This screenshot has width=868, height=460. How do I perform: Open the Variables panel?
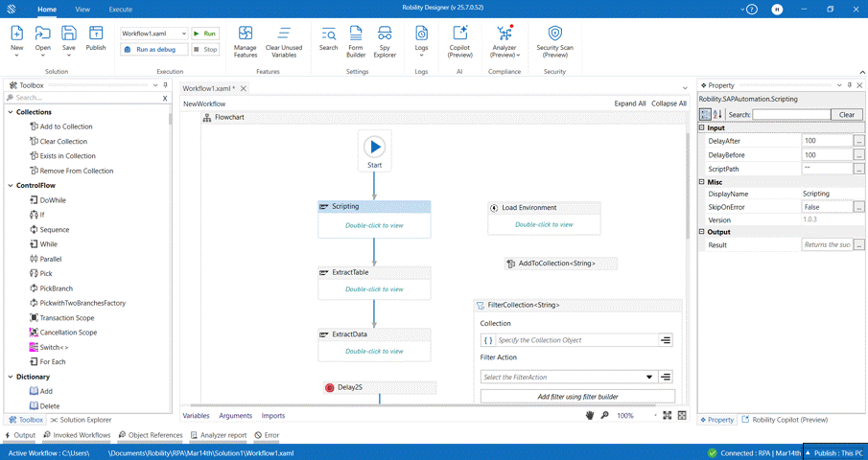click(x=196, y=416)
